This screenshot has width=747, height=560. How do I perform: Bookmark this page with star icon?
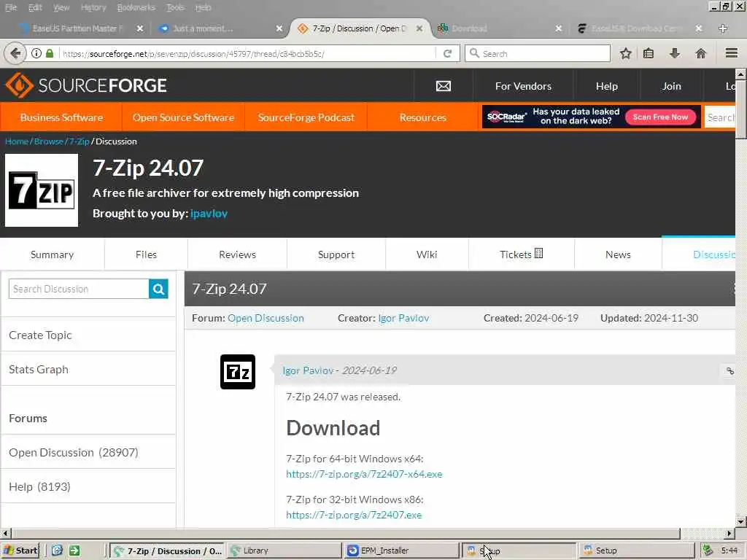[625, 53]
